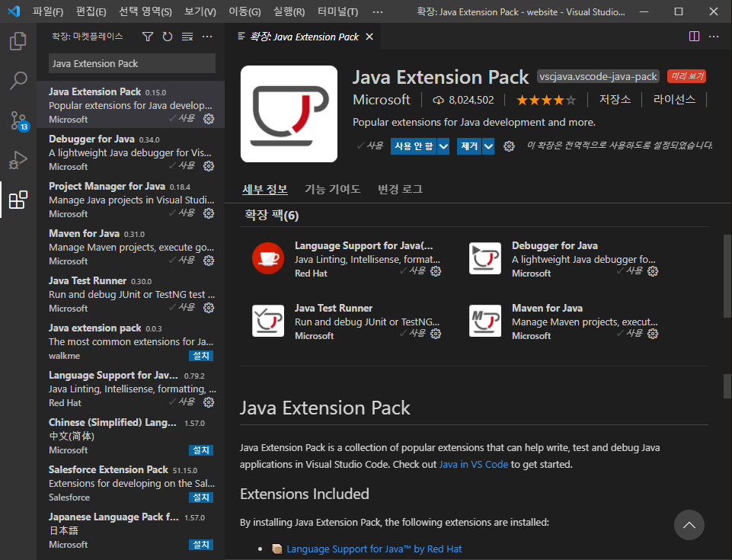The height and width of the screenshot is (560, 732).
Task: Open the Extensions view
Action: tap(18, 198)
